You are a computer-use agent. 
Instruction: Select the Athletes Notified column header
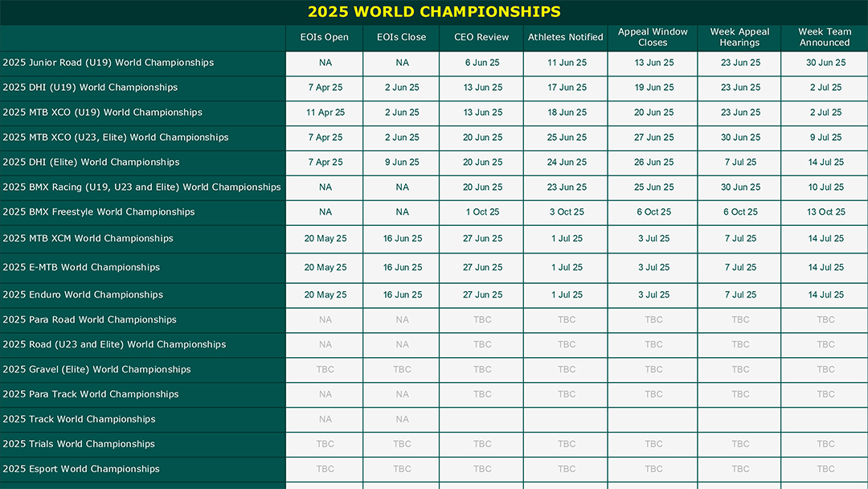click(x=565, y=38)
